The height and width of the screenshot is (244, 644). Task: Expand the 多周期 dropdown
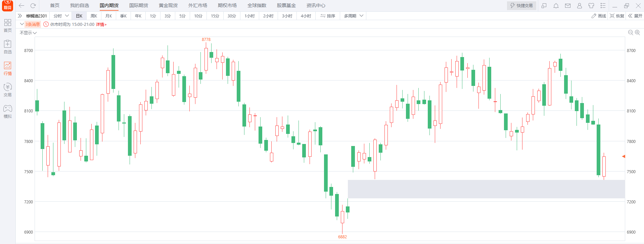(x=353, y=16)
